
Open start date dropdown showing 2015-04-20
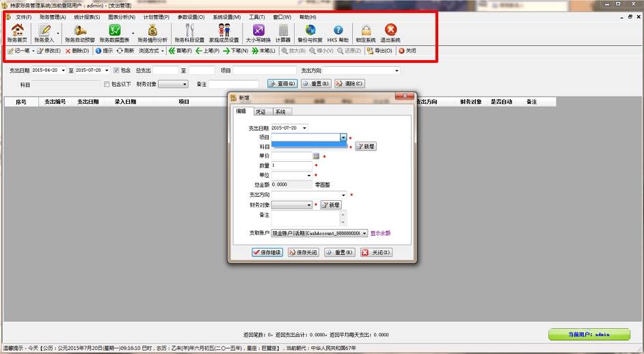(x=63, y=70)
